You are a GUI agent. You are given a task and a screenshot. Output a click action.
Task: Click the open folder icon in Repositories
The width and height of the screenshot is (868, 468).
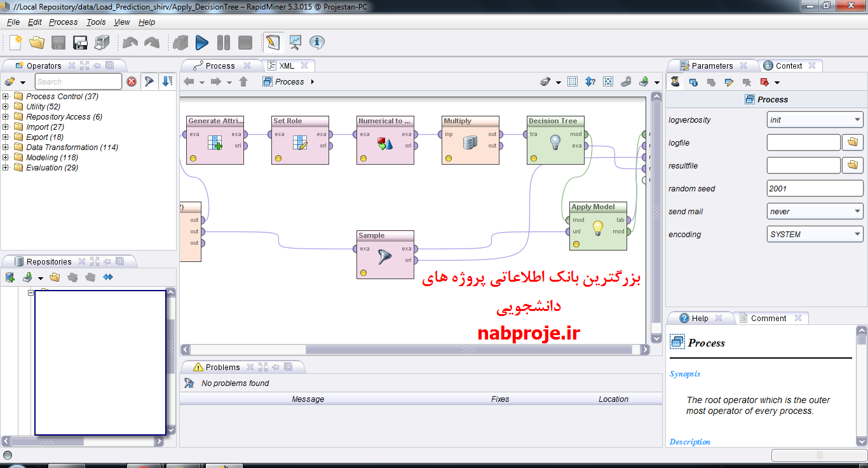pos(55,277)
